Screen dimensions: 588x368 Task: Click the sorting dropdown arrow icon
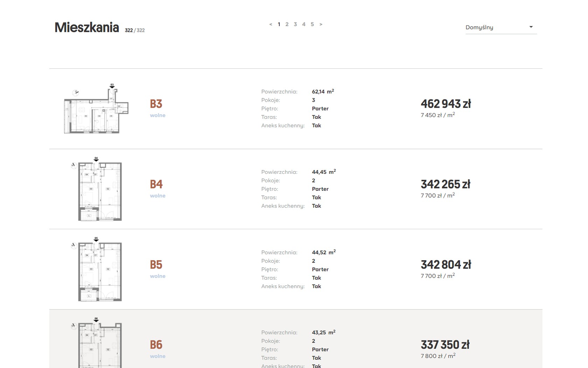pos(531,27)
